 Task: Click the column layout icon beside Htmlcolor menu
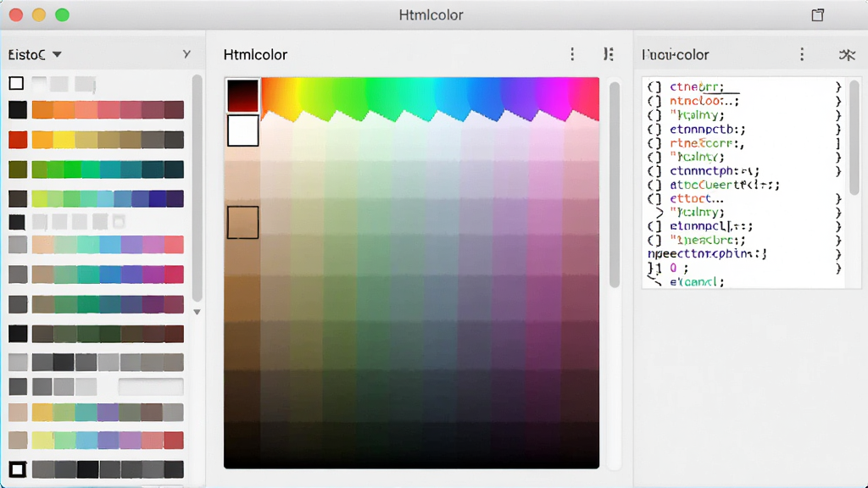click(609, 54)
